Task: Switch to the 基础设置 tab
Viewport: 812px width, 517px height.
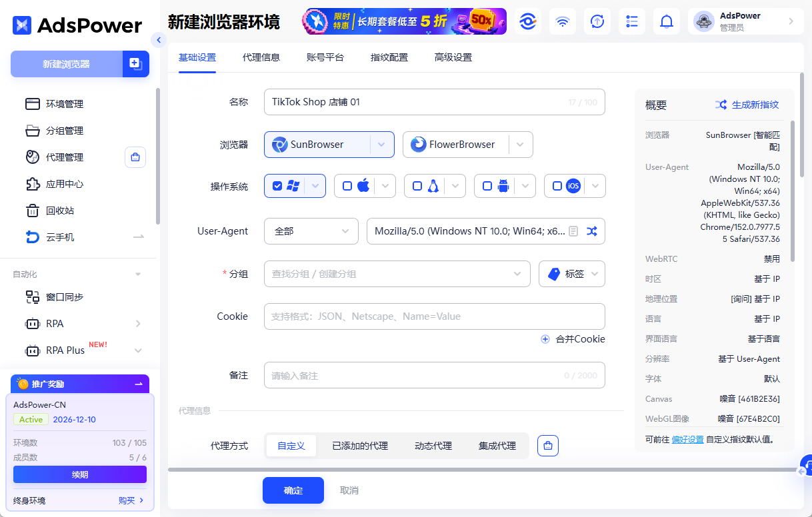Action: pos(197,57)
